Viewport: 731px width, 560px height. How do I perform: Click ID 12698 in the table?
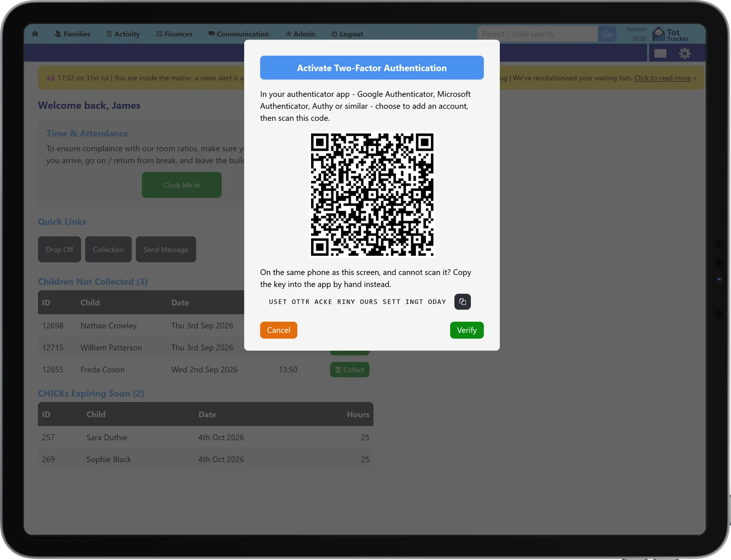(x=53, y=326)
